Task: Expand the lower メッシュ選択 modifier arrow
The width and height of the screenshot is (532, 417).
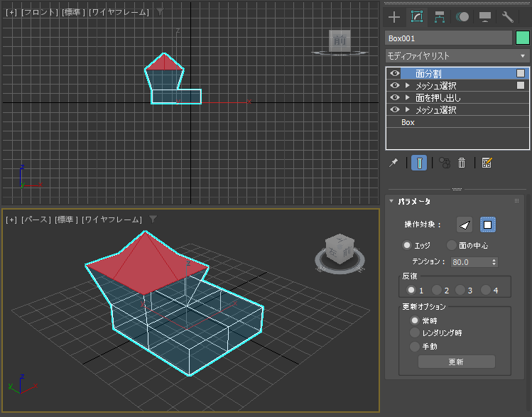Action: click(408, 110)
